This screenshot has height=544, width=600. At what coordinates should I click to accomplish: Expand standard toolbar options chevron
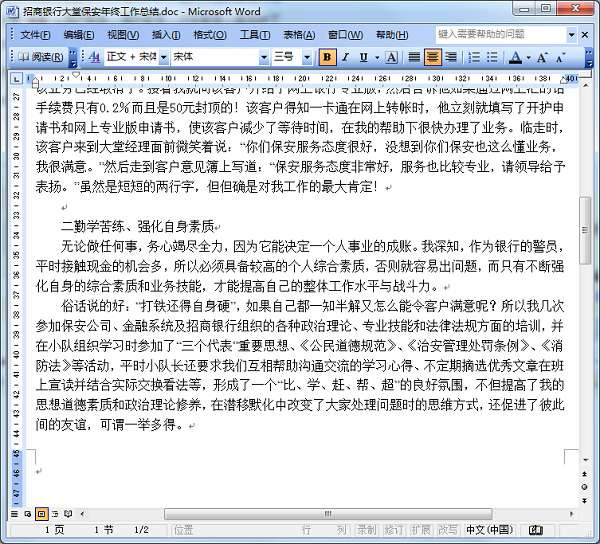(x=73, y=58)
